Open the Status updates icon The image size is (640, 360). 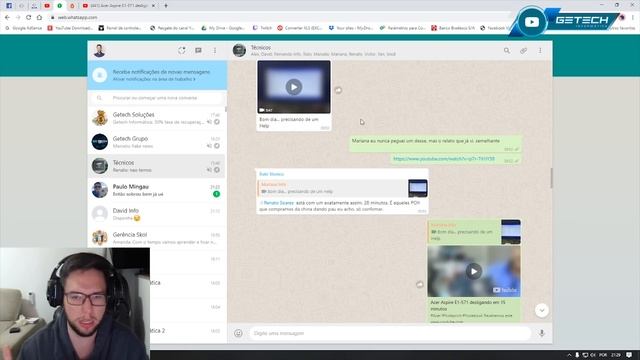(182, 51)
